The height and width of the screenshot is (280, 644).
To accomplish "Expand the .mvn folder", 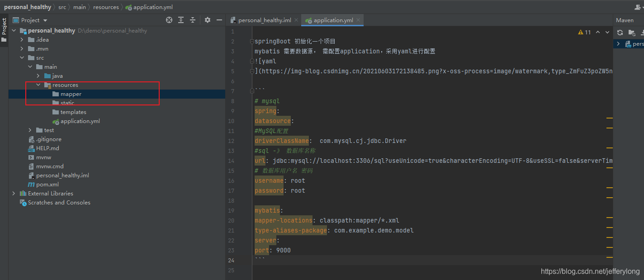I will (22, 49).
